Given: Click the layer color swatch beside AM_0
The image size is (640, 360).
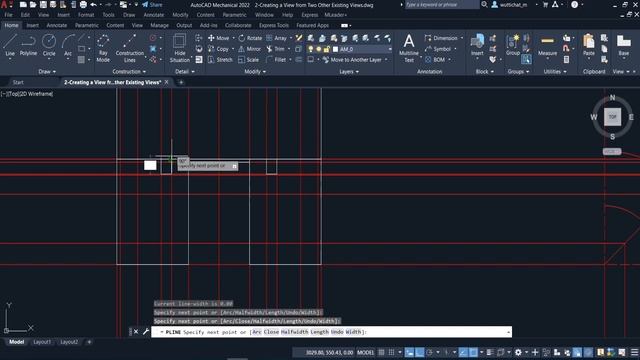Looking at the screenshot, I should (x=335, y=49).
